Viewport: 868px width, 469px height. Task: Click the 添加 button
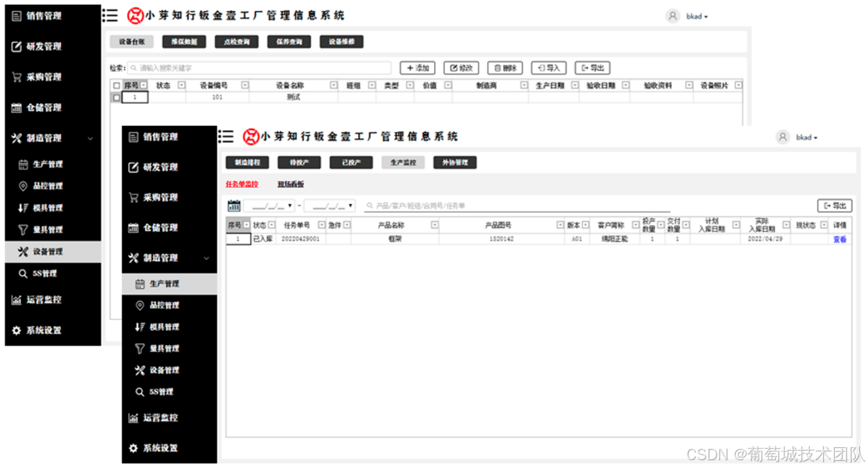coord(417,68)
